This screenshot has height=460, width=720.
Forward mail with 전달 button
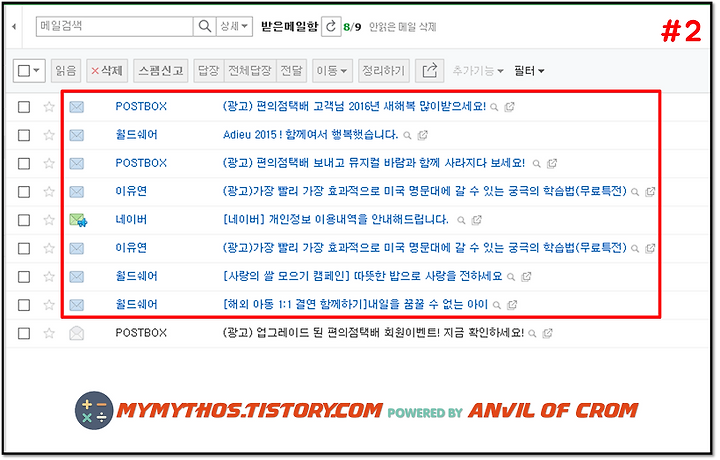point(291,71)
